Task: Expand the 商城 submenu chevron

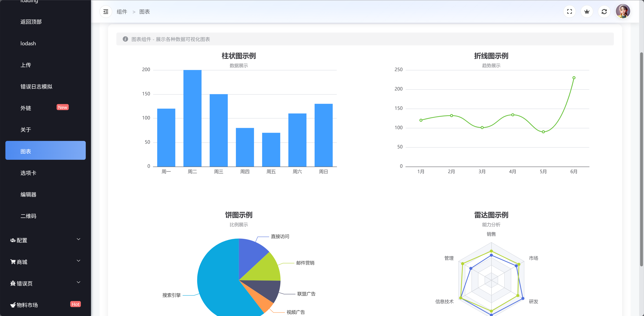Action: (78, 261)
